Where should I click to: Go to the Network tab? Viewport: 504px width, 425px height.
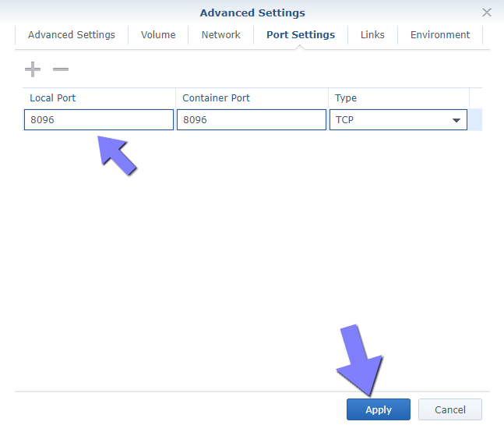point(220,35)
